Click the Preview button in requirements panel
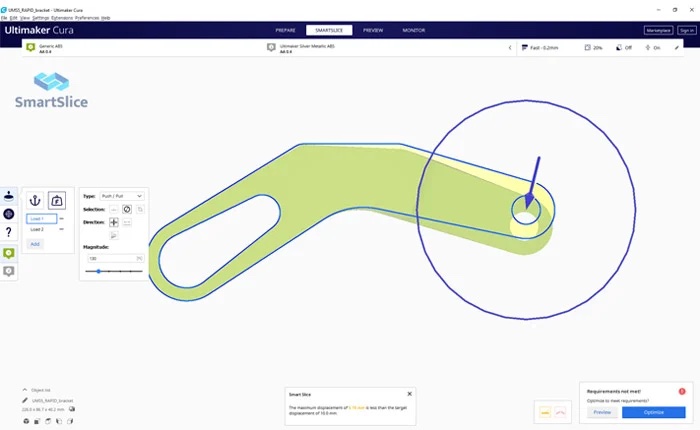700x430 pixels. (602, 412)
